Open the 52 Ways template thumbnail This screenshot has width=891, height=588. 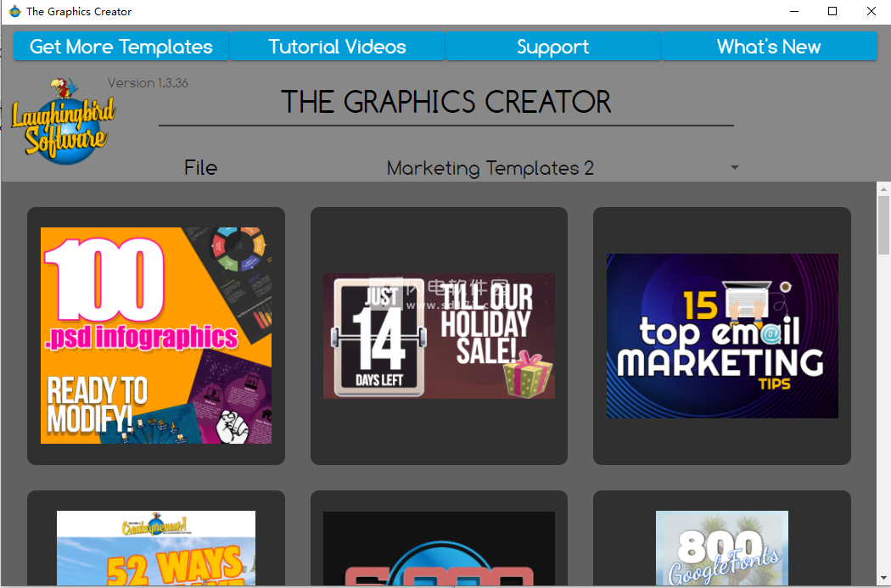tap(155, 547)
